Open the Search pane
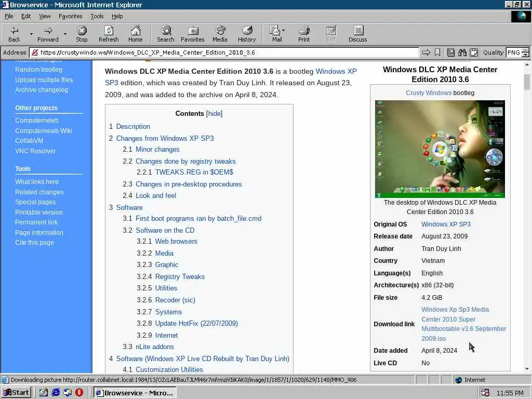Image resolution: width=532 pixels, height=399 pixels. (166, 34)
